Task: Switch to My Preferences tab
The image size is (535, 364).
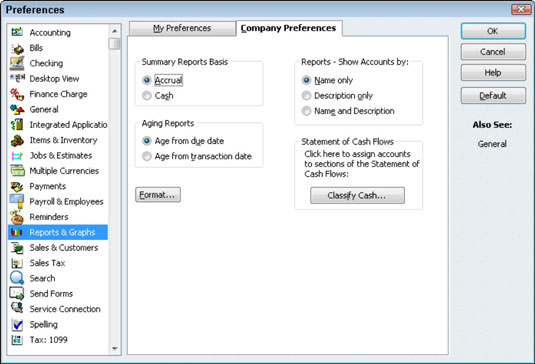Action: [182, 28]
